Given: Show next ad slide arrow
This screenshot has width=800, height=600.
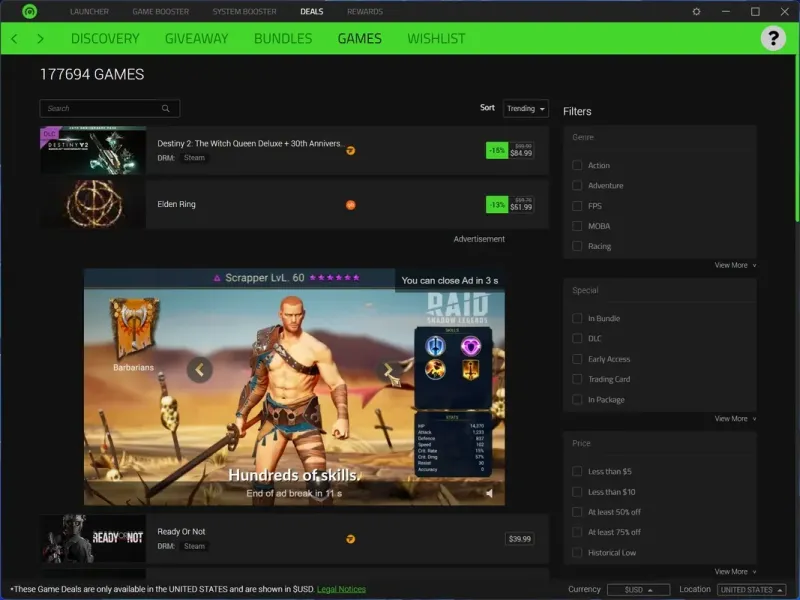Looking at the screenshot, I should pos(388,370).
